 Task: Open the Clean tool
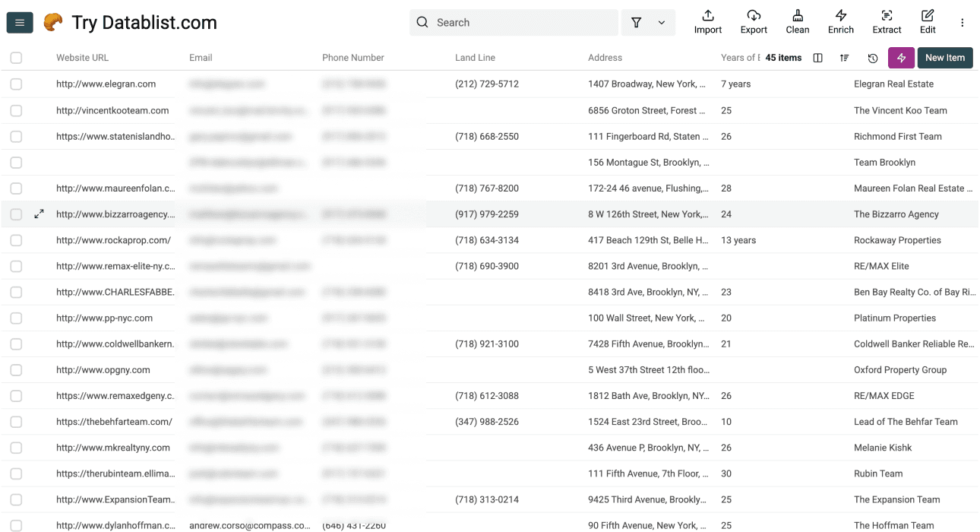tap(797, 21)
